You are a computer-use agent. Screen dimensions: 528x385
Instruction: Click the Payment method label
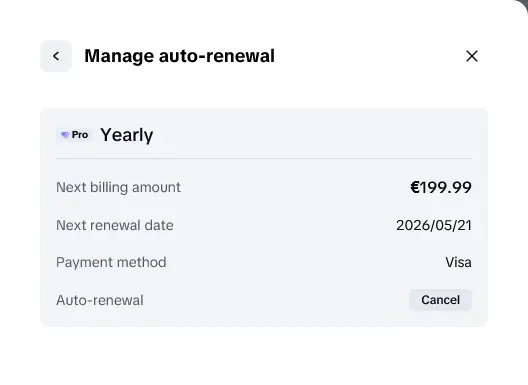click(111, 262)
